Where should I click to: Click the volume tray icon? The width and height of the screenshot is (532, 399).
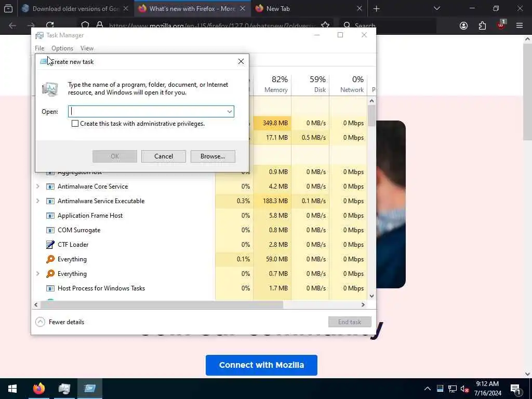point(465,389)
